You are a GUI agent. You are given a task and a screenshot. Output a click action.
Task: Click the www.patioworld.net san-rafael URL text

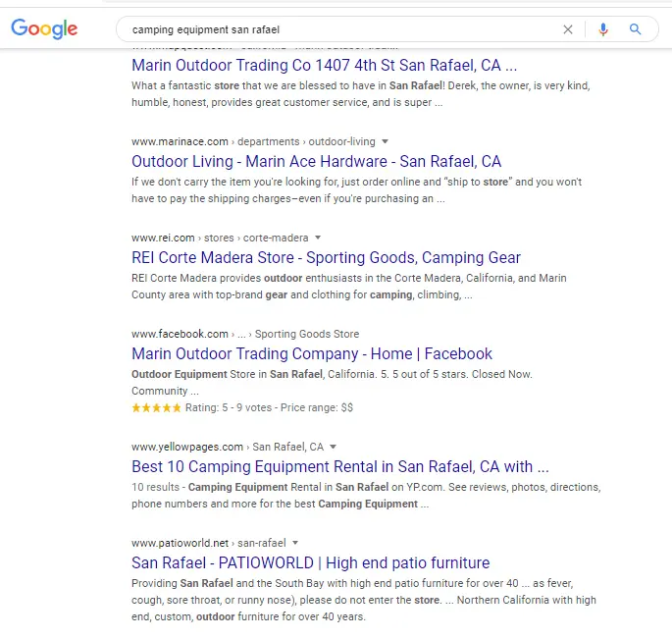coord(209,543)
